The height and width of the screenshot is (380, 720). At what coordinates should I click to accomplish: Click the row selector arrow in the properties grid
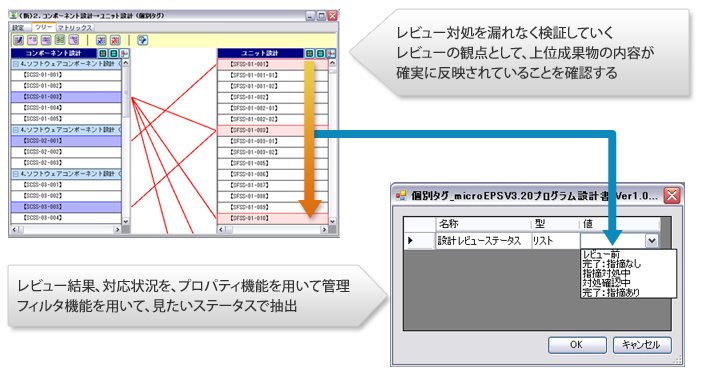pyautogui.click(x=411, y=240)
